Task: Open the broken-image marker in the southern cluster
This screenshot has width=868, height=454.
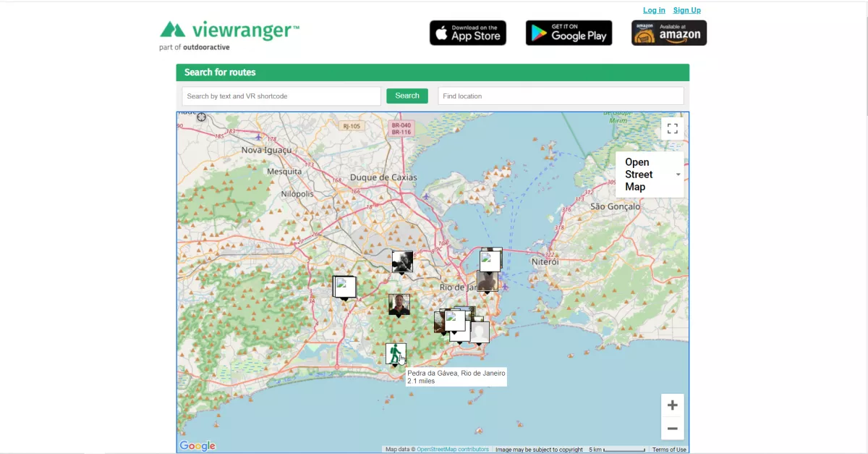Action: (455, 321)
